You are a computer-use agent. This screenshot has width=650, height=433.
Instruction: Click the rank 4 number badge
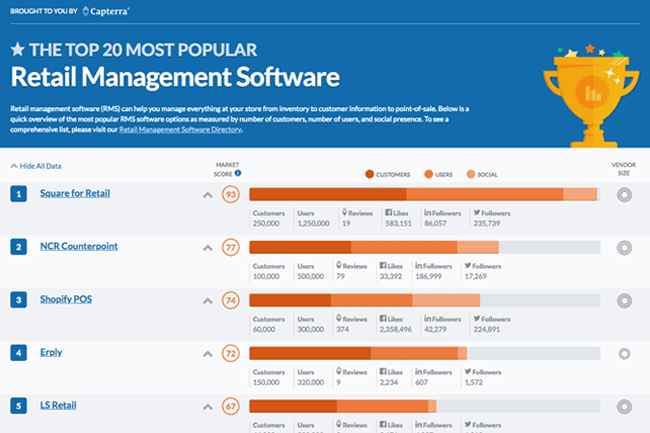pos(19,353)
